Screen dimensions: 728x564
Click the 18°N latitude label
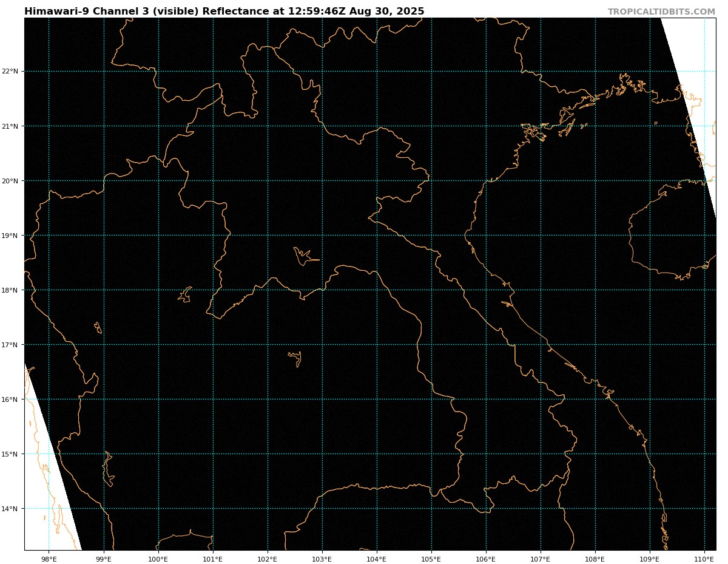click(10, 290)
